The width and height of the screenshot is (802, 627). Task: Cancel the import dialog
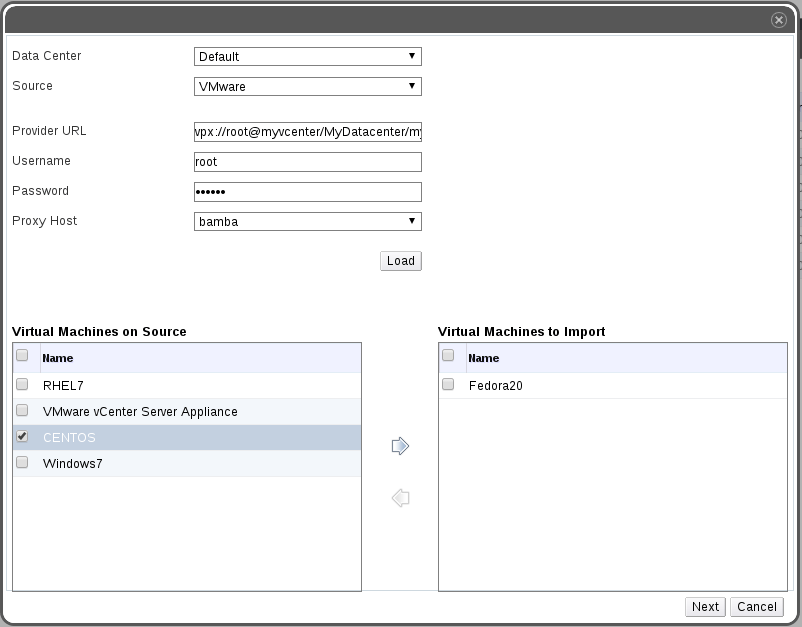tap(756, 606)
